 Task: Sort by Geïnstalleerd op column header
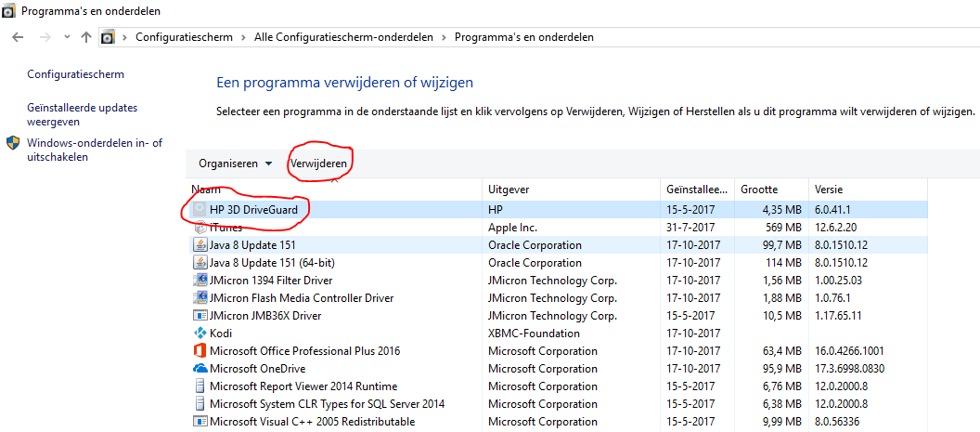[697, 190]
